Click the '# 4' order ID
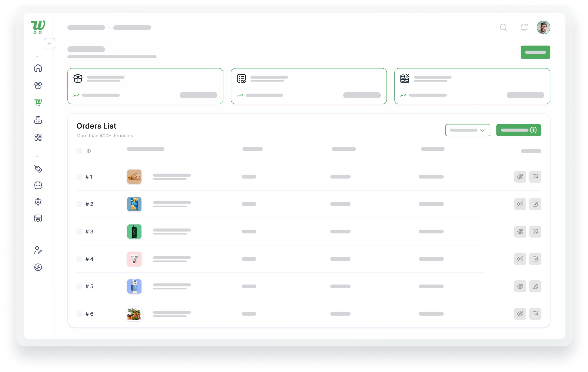Screen dimensions: 588x372 [89, 259]
